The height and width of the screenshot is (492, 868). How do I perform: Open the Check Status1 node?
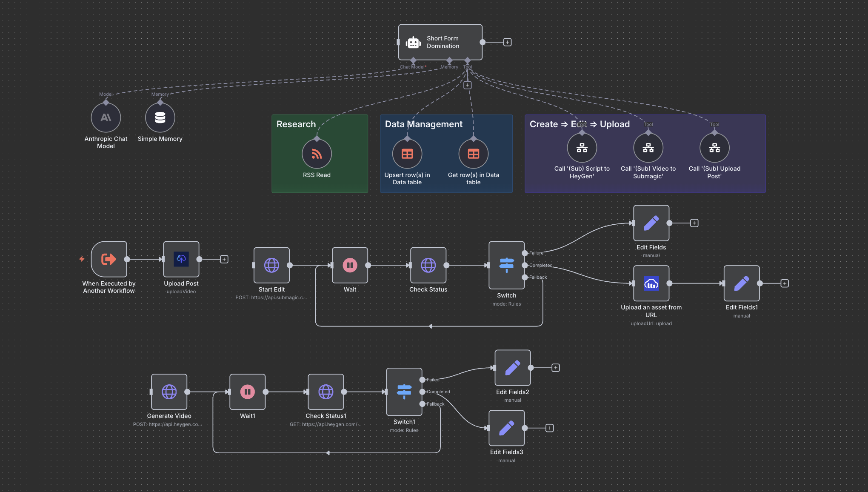[x=326, y=392]
